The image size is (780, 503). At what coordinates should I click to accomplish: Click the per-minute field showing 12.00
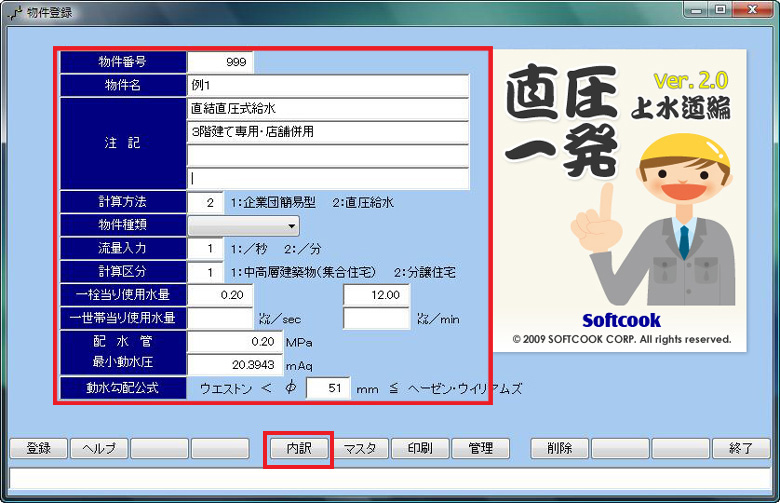[377, 295]
